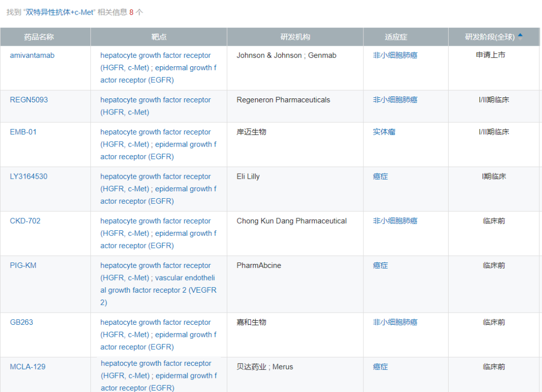The image size is (542, 392).
Task: Select the 申请上市 stage cell
Action: coord(494,68)
